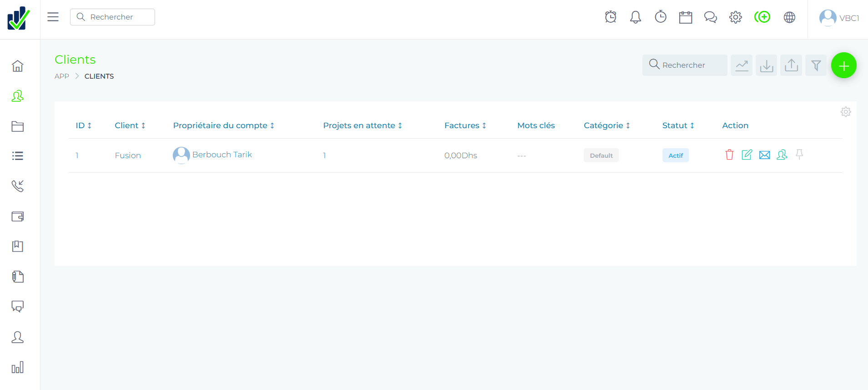Open table column settings gear
This screenshot has height=390, width=868.
pyautogui.click(x=845, y=112)
